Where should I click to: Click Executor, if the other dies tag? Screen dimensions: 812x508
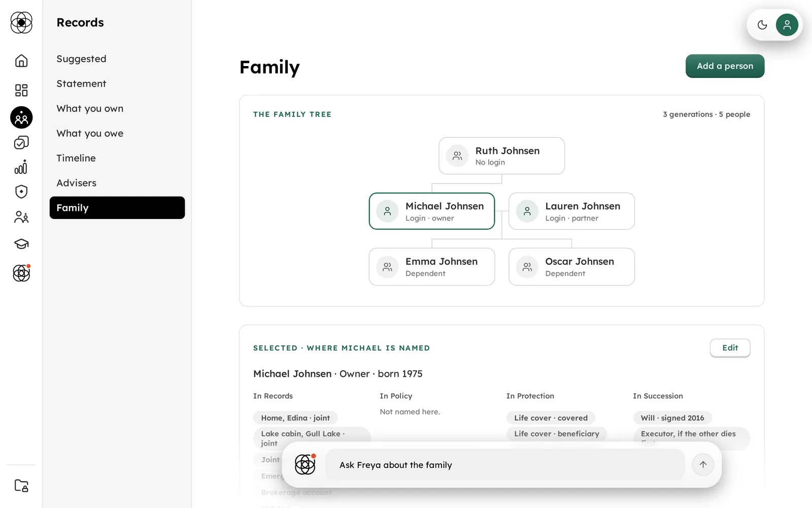(x=691, y=438)
